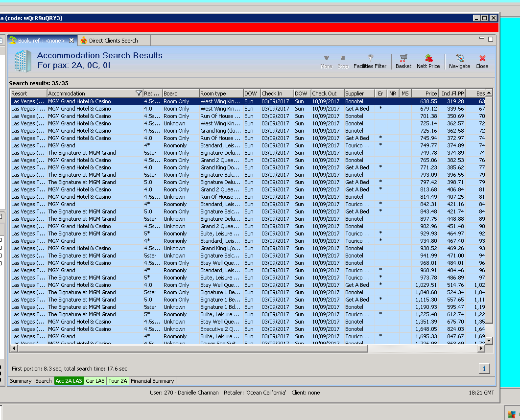The image size is (520, 420).
Task: Select the row priced 842.31
Action: pyautogui.click(x=248, y=204)
